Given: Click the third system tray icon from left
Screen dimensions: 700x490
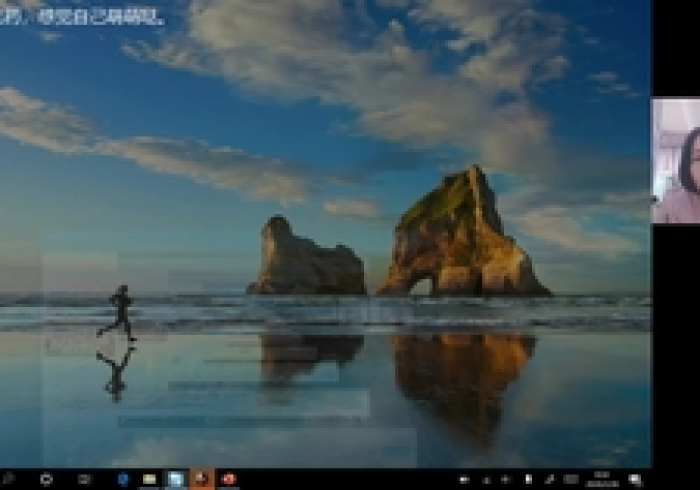Looking at the screenshot, I should click(x=505, y=480).
